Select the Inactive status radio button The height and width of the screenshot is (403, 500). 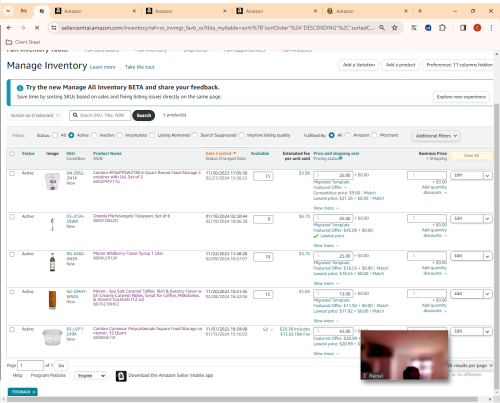(94, 135)
